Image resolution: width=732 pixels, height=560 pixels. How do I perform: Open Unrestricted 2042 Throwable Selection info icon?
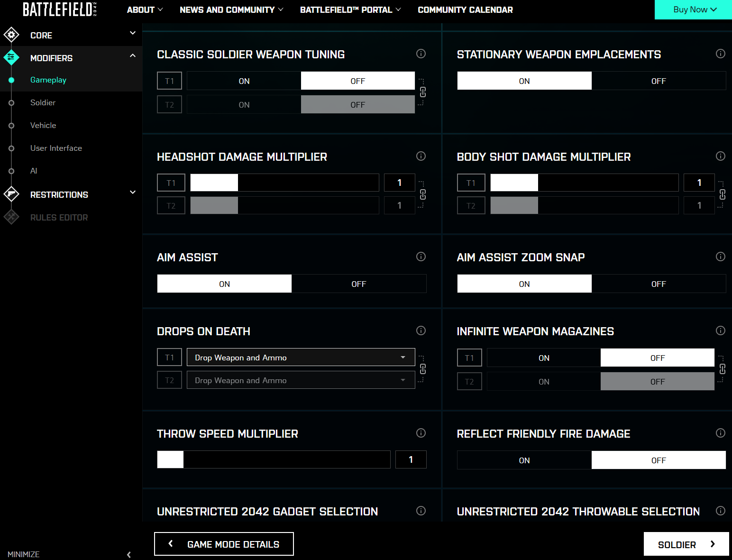721,511
